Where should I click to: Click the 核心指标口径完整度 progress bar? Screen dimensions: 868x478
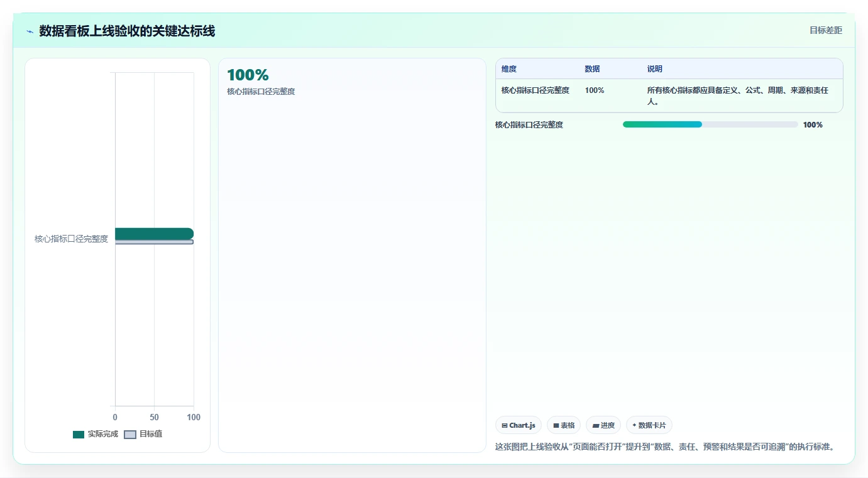click(710, 124)
